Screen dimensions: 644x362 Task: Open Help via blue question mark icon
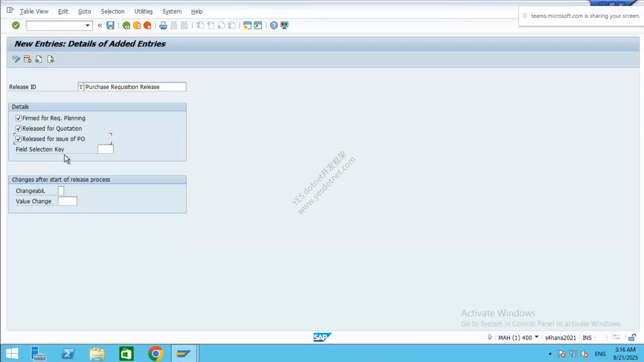(x=274, y=25)
